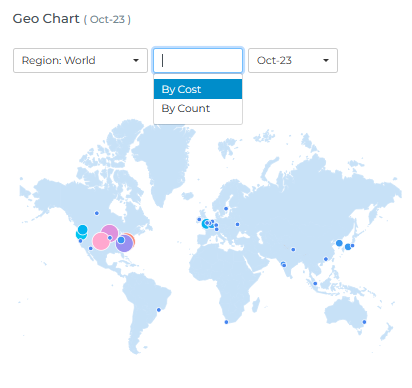
Task: Click the Oct-23 dropdown caret arrow
Action: tap(326, 60)
